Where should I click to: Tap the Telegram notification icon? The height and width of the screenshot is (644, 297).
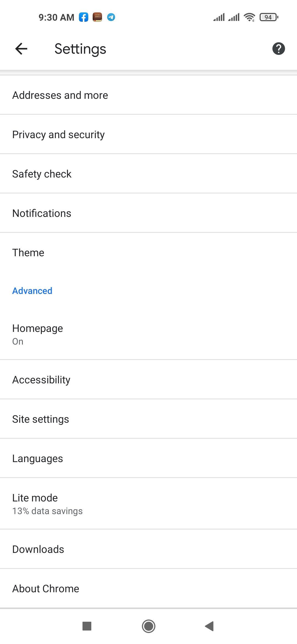click(x=111, y=17)
